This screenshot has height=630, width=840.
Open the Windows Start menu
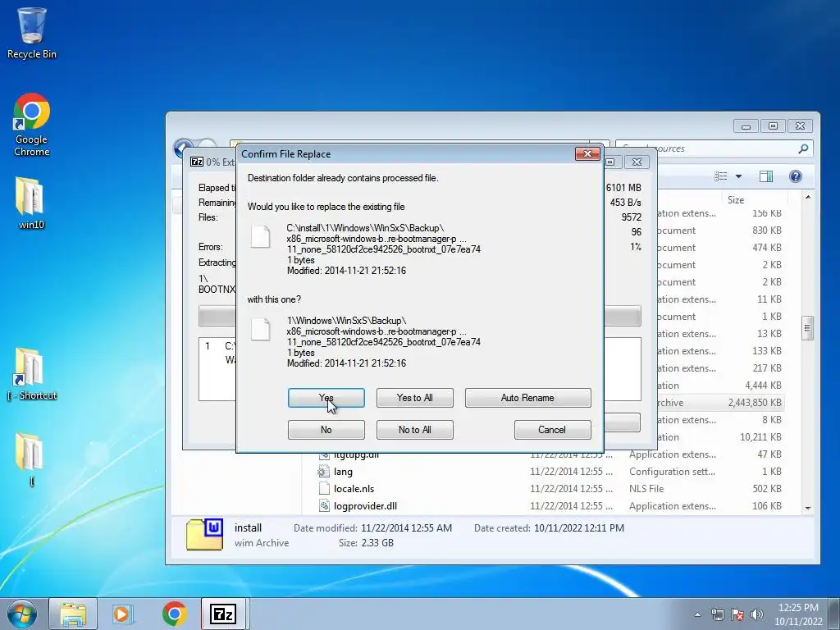point(22,614)
